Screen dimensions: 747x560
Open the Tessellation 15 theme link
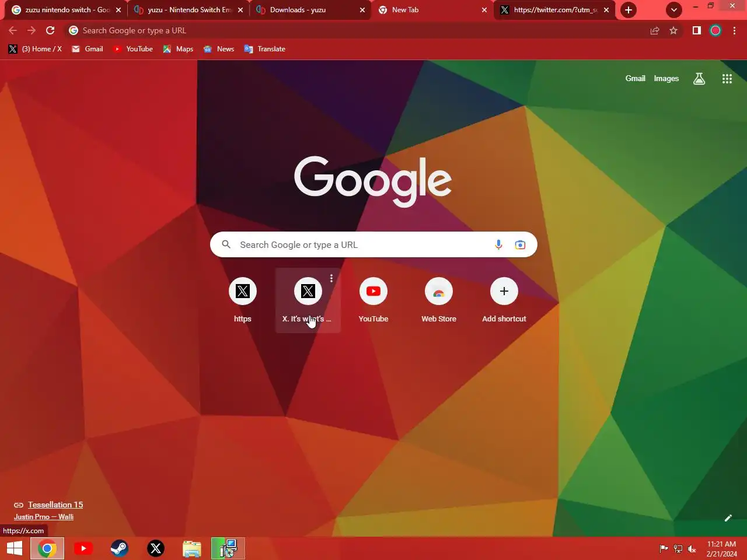click(55, 505)
